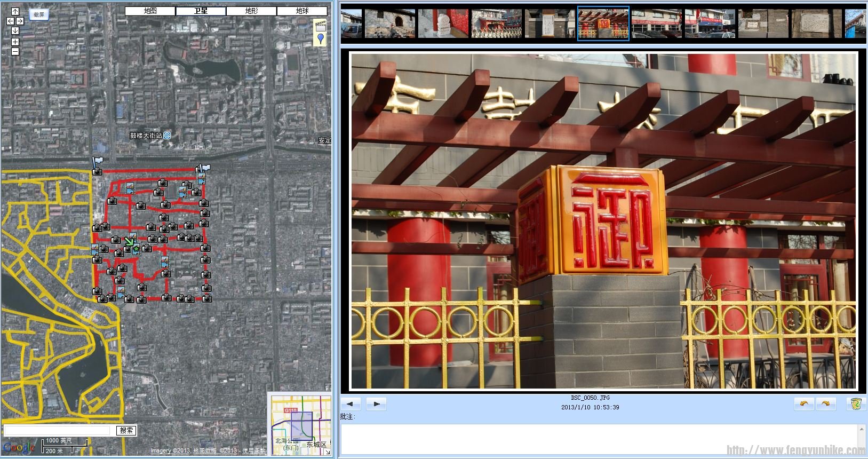Rotate photo clockwise

[825, 404]
